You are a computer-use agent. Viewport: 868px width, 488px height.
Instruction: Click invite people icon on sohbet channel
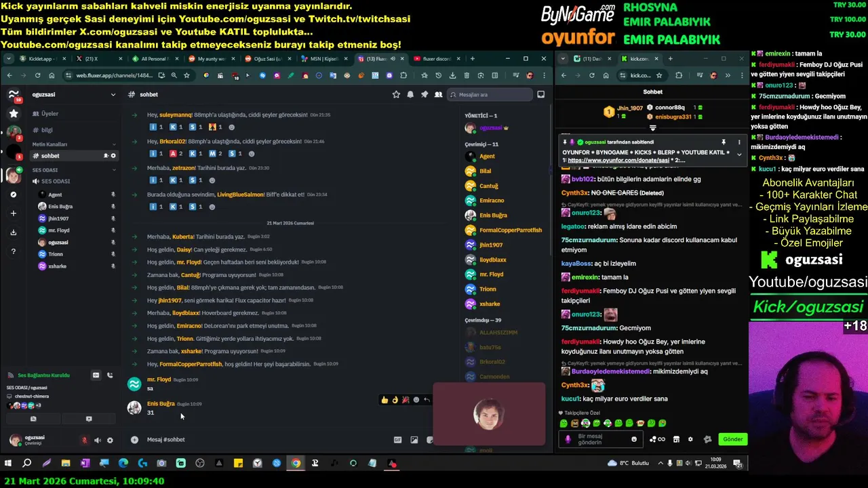click(105, 156)
